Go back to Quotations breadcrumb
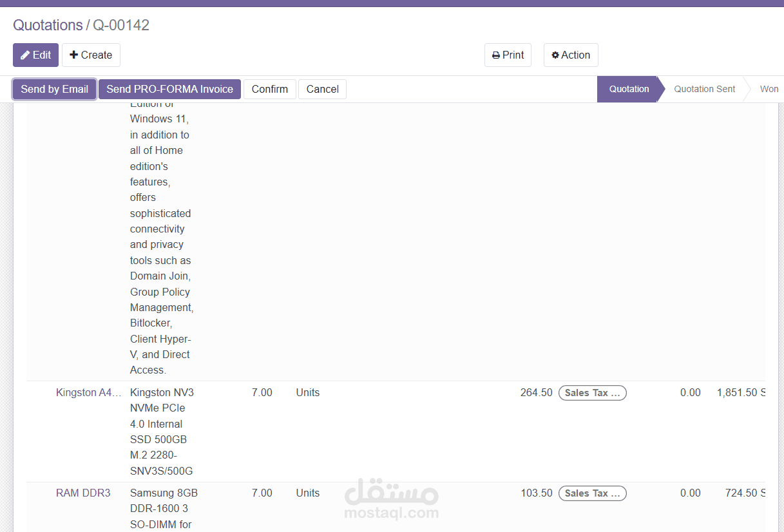Screen dimensions: 784x532 [48, 25]
